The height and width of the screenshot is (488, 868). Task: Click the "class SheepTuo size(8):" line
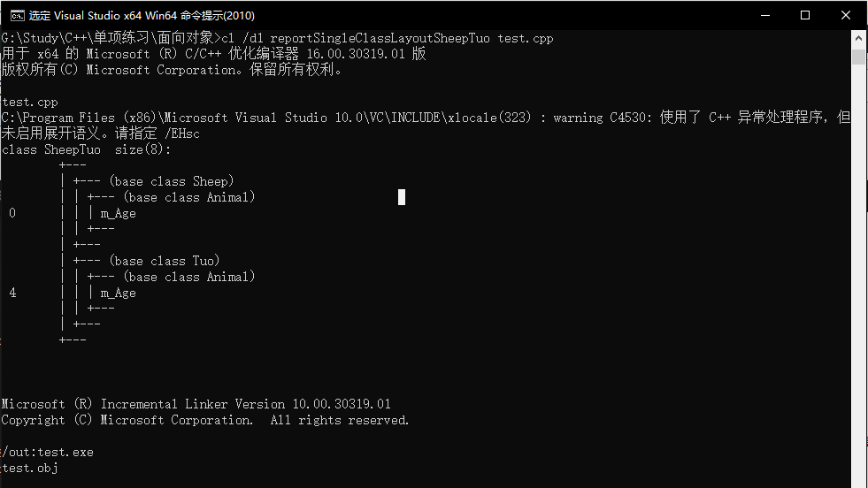click(86, 149)
